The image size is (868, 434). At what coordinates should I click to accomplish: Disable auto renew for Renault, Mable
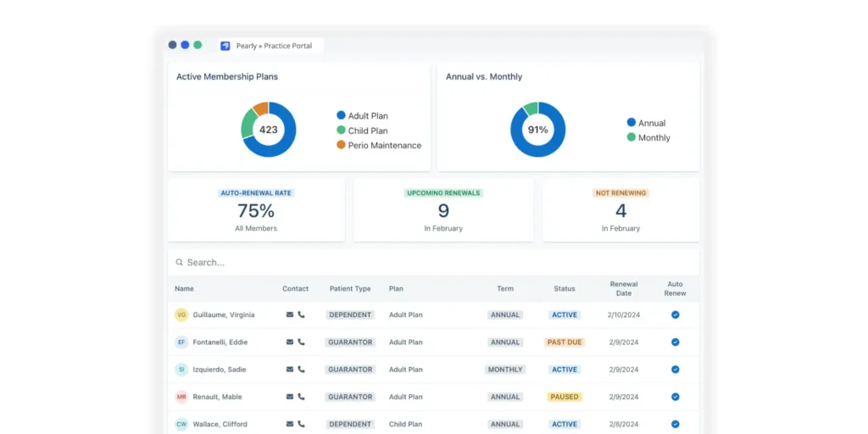tap(676, 397)
